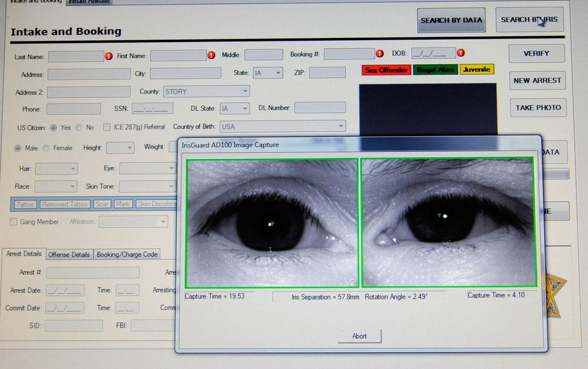Open the Offense Details tab
The image size is (588, 369).
(69, 254)
